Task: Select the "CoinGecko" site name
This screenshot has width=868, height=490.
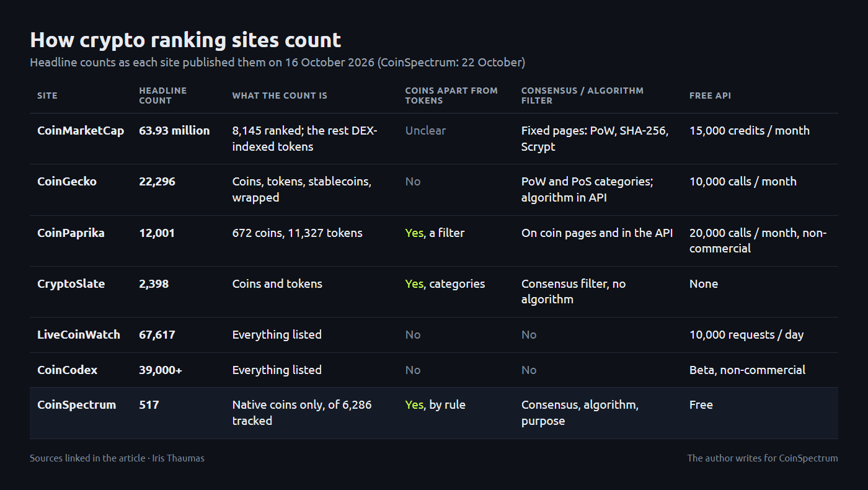Action: click(x=67, y=182)
